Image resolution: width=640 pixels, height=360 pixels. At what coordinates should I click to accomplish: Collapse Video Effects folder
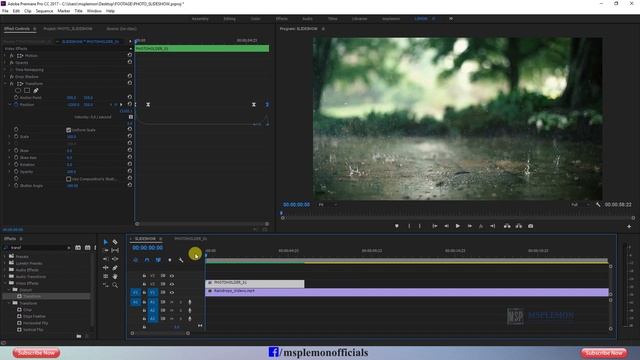tap(5, 283)
